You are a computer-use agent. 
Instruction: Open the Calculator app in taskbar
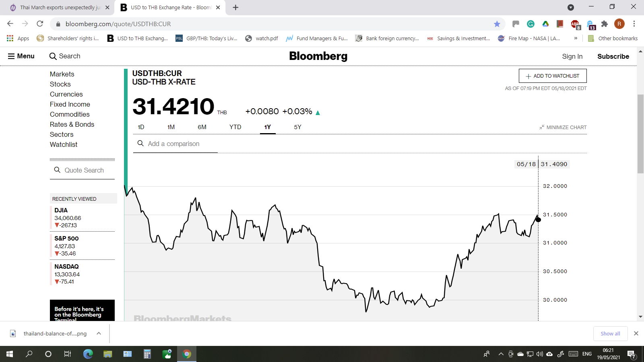click(x=147, y=354)
